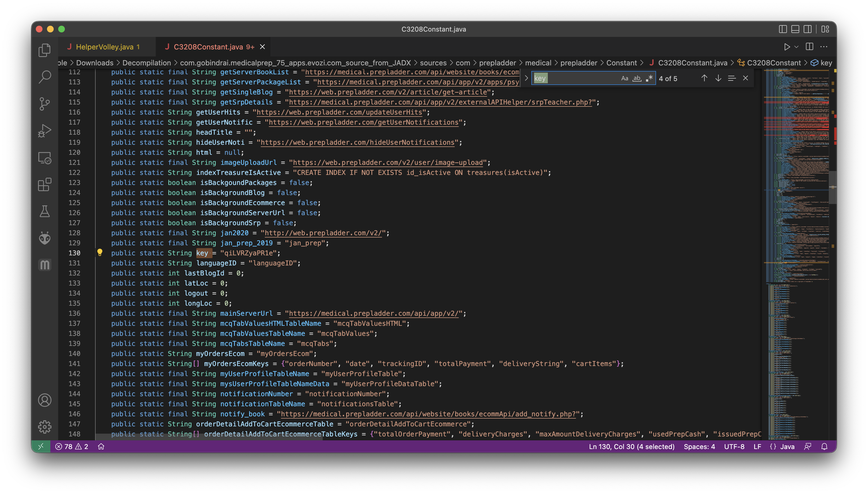Open the Manage gear menu
The image size is (868, 494).
pos(44,427)
